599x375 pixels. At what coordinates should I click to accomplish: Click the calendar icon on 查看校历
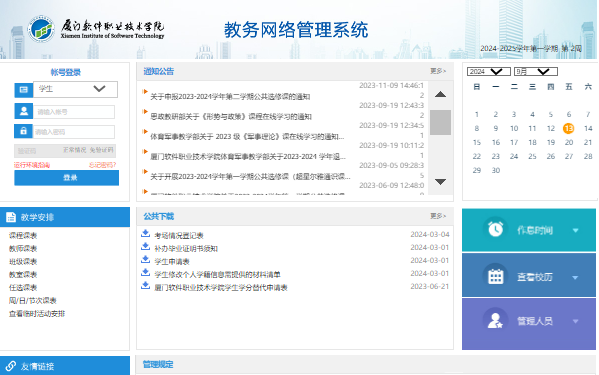click(x=495, y=276)
